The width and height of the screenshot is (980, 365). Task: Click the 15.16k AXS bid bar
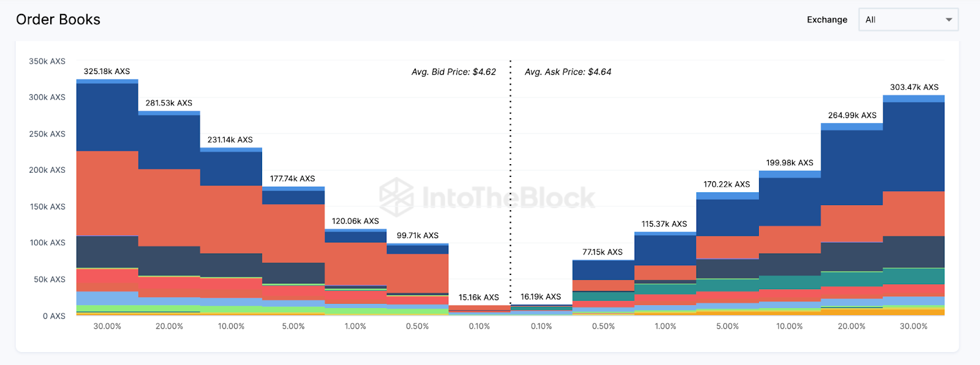pos(480,310)
